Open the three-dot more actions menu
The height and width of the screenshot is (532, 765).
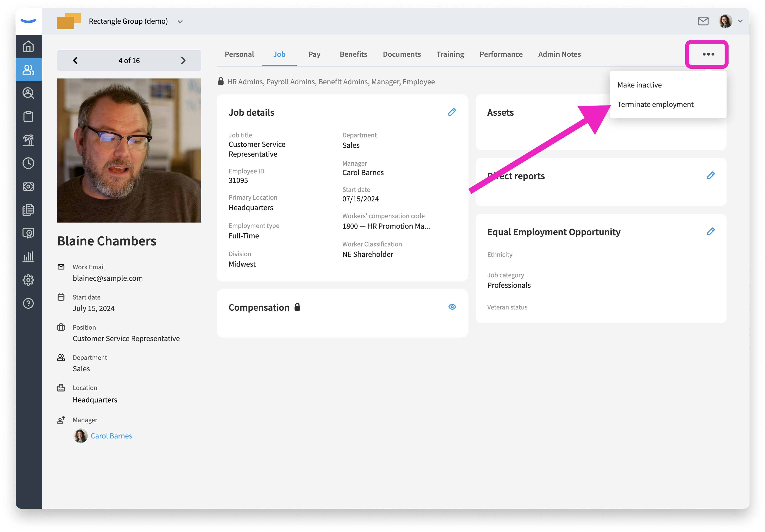pos(708,54)
